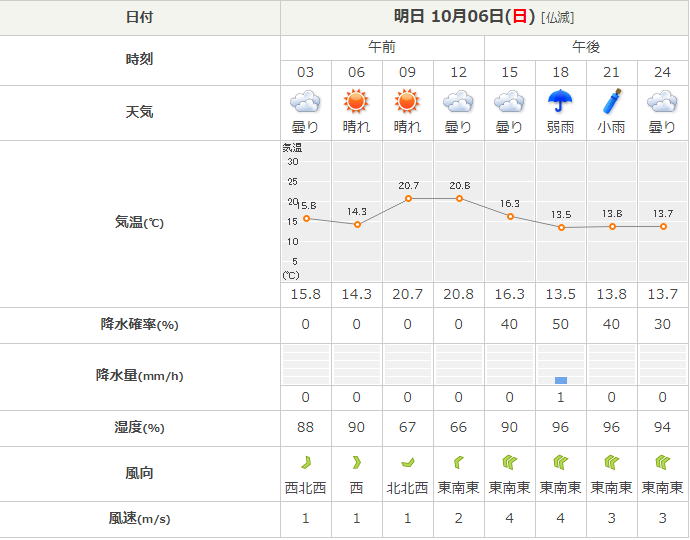Click the cloudy weather icon at 15
690x540 pixels.
[509, 102]
